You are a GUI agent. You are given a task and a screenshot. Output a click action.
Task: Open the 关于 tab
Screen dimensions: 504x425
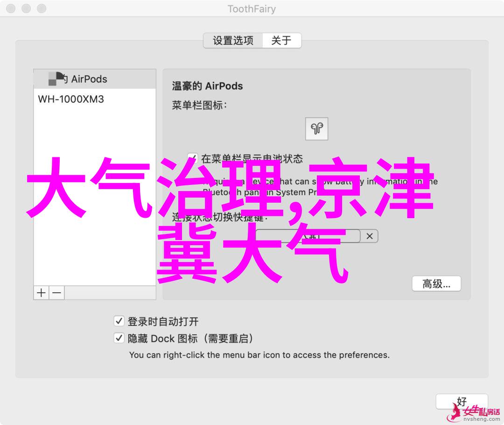[282, 41]
